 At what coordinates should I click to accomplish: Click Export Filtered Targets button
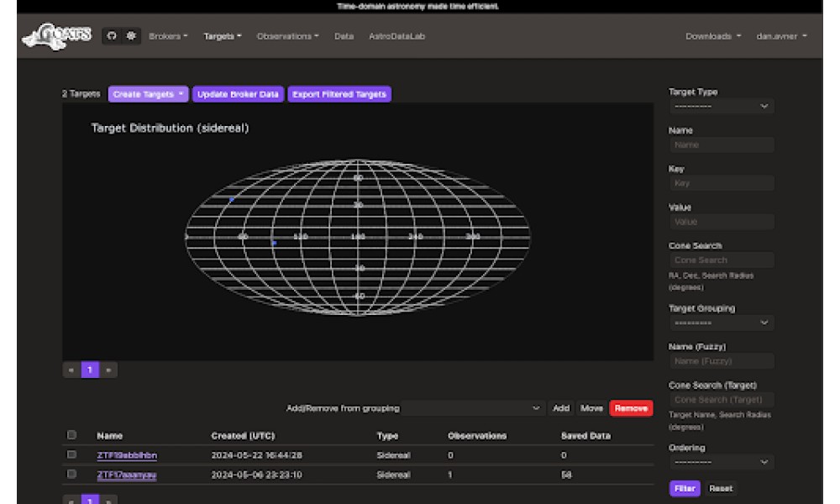pos(339,94)
